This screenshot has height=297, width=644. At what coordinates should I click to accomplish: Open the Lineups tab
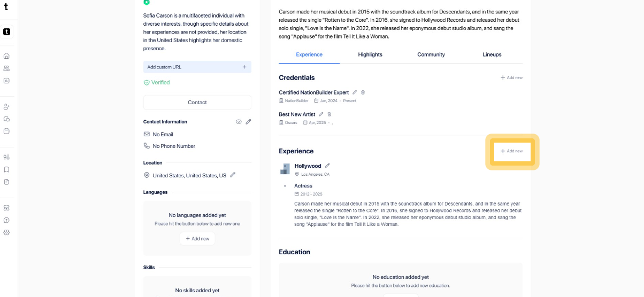click(x=492, y=54)
